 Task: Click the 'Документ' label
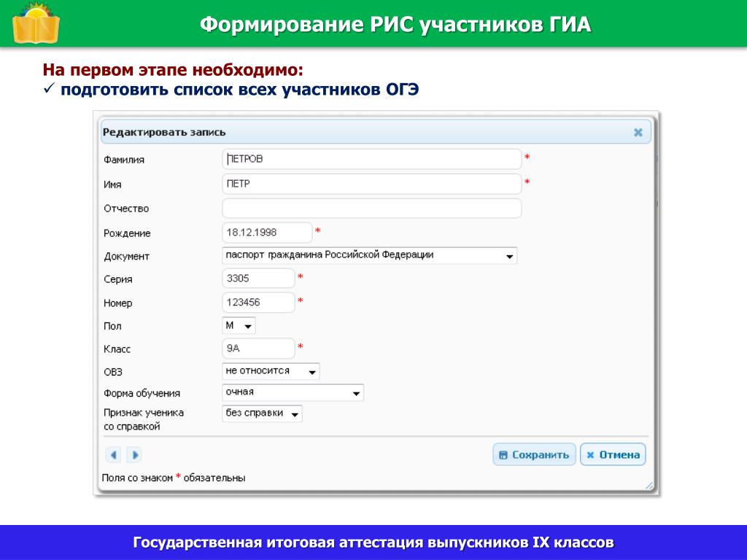coord(127,257)
